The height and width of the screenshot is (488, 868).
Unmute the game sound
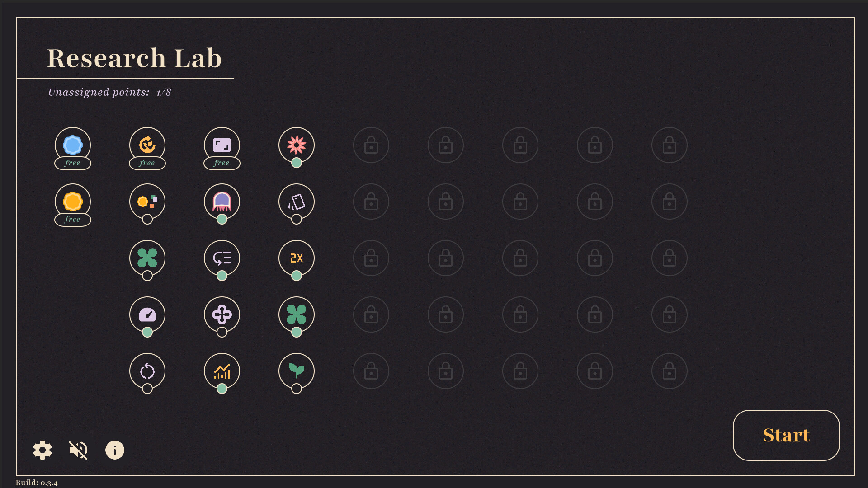tap(78, 450)
